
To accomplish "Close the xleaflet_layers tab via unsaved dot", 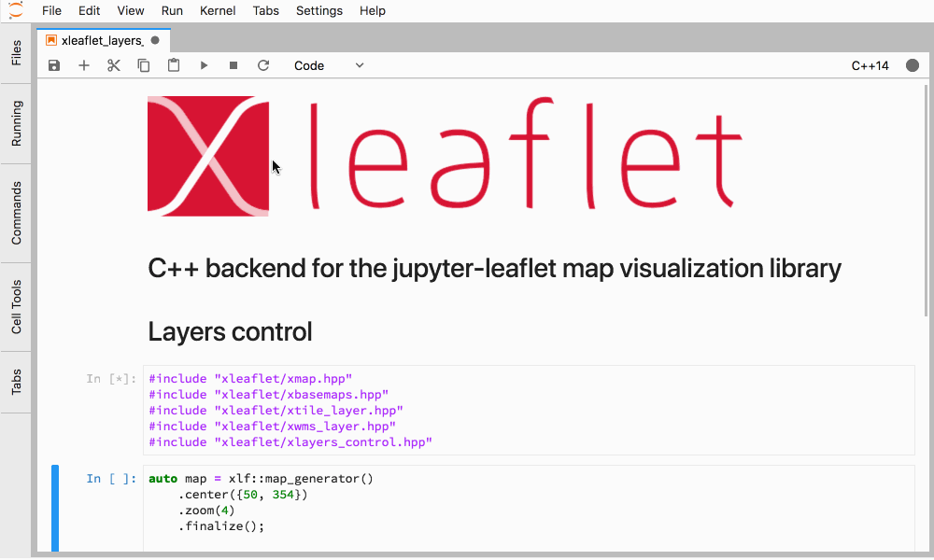I will (155, 40).
